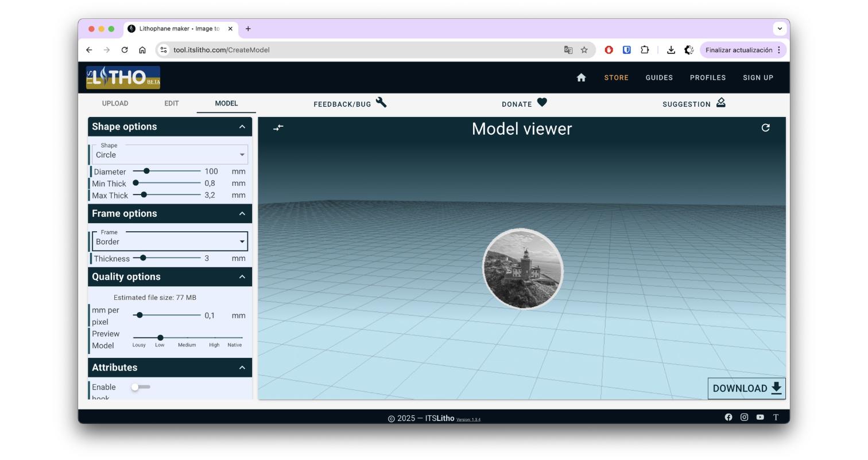Switch to the UPLOAD tab

[x=115, y=103]
